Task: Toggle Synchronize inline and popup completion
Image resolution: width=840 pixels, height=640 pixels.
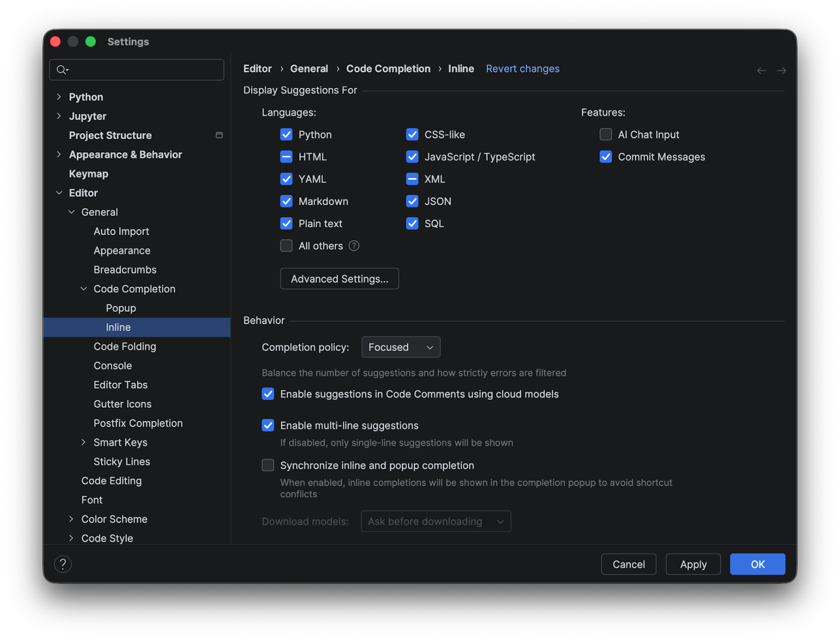Action: (268, 465)
